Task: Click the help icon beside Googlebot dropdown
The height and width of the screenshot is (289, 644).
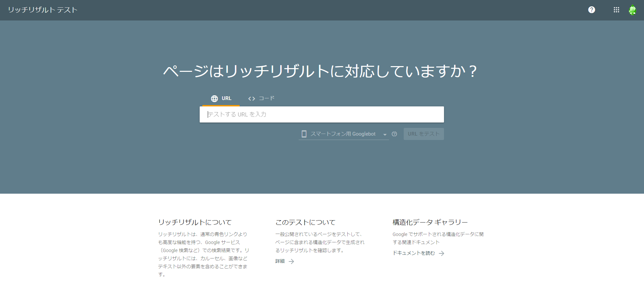Action: tap(394, 134)
